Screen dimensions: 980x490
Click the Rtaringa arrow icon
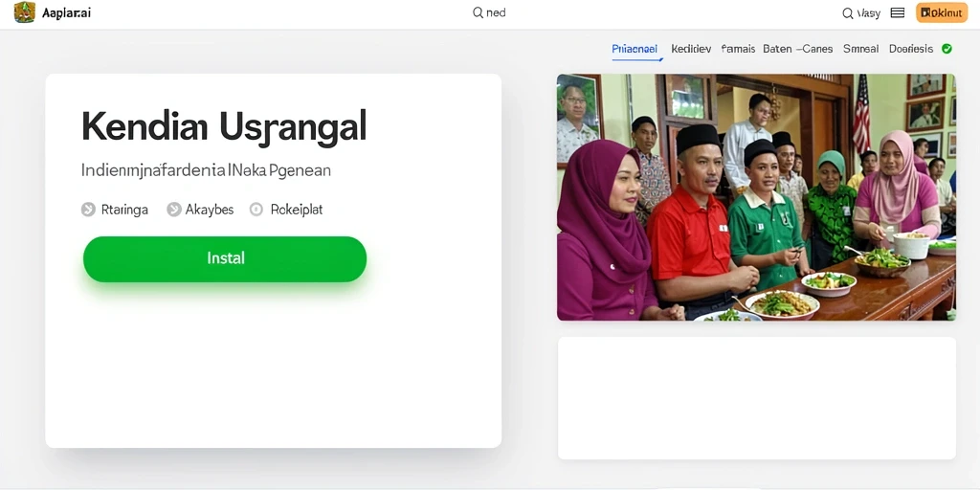(88, 210)
